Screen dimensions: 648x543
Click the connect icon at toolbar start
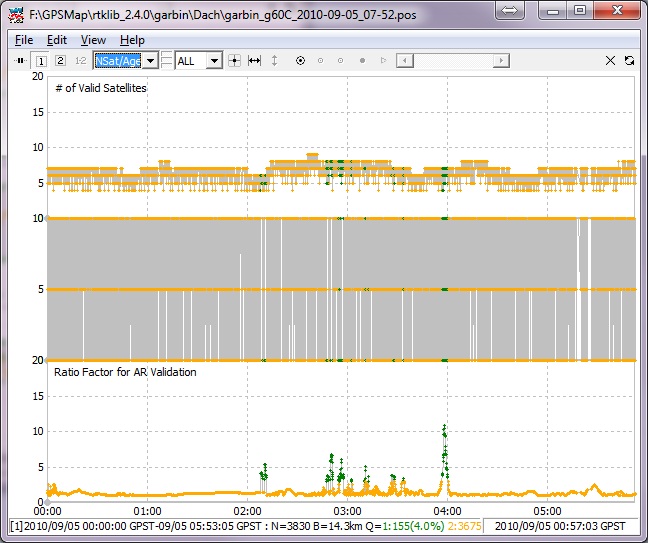[20, 61]
